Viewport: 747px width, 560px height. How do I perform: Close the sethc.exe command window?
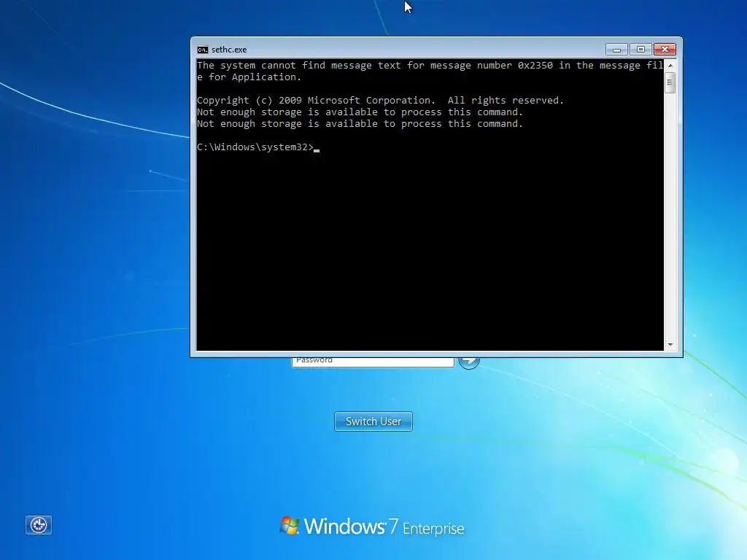[665, 49]
